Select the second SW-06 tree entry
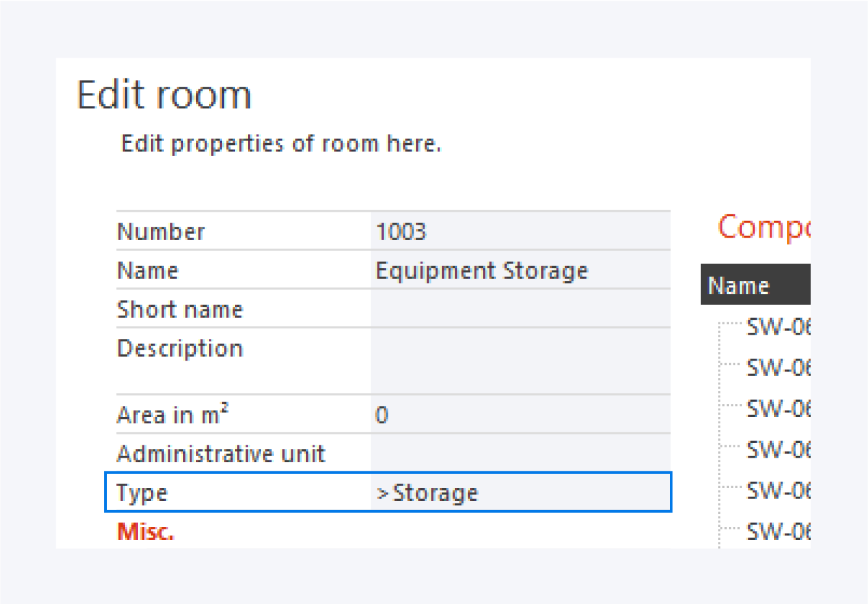This screenshot has width=868, height=604. click(778, 368)
